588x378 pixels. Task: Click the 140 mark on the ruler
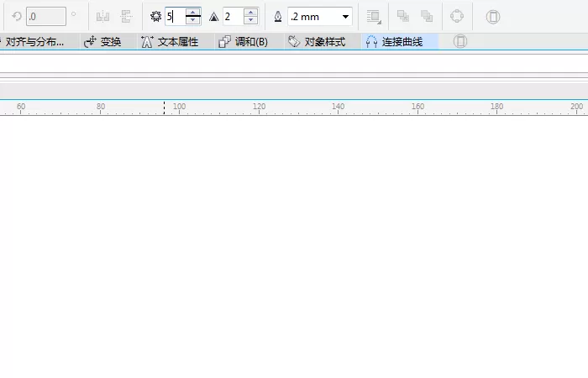pyautogui.click(x=339, y=107)
